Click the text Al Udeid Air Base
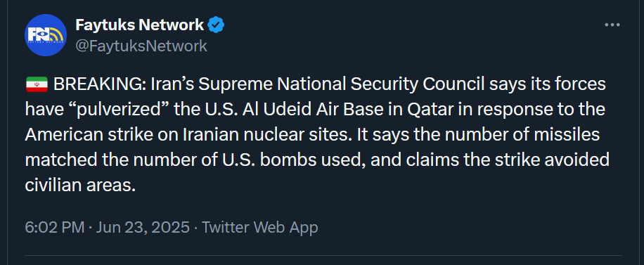 311,110
